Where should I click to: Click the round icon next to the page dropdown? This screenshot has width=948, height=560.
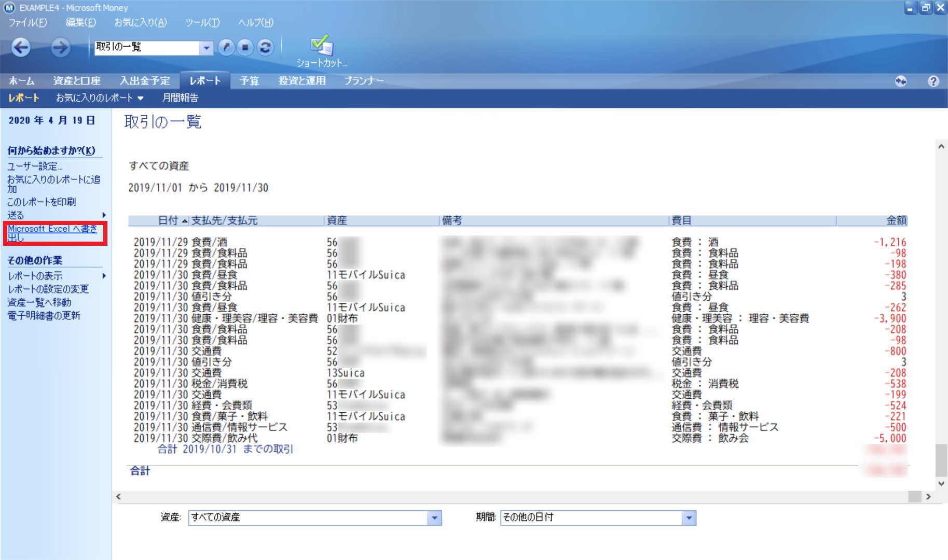pos(226,47)
